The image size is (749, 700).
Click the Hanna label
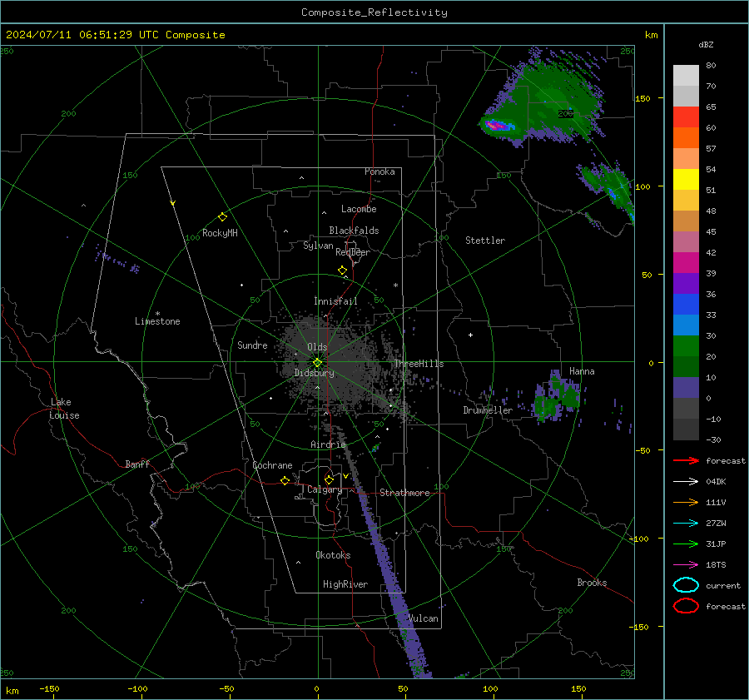click(x=582, y=371)
